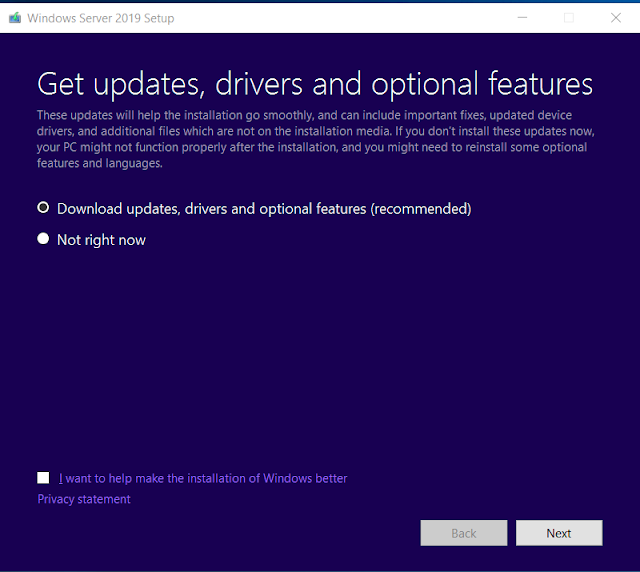Image resolution: width=640 pixels, height=572 pixels.
Task: Click the greyed-out Back button
Action: (464, 533)
